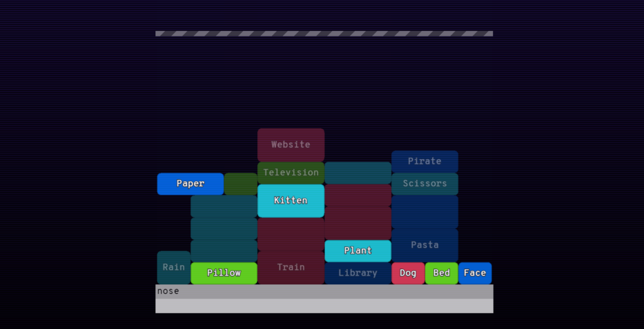Click the dimmed Train block
644x329 pixels.
291,267
